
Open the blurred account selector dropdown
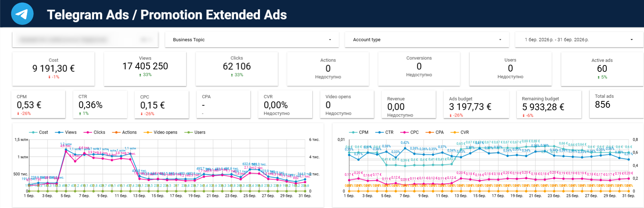click(85, 40)
